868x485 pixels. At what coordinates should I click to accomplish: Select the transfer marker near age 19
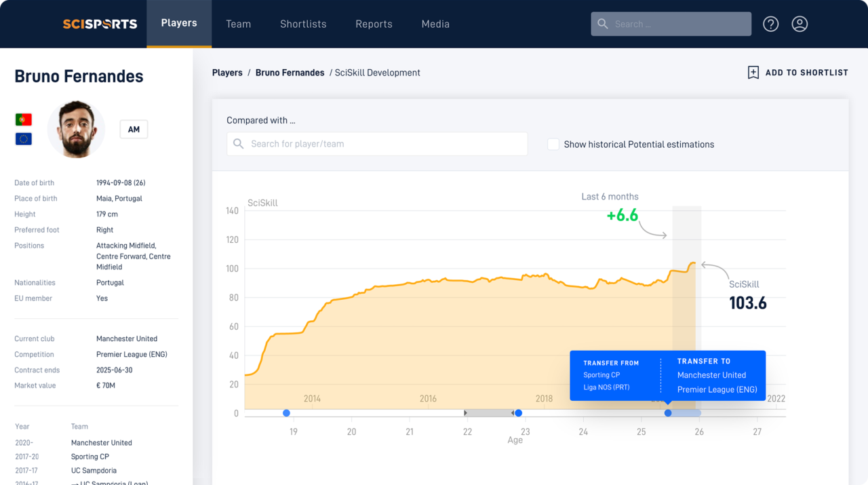pyautogui.click(x=286, y=412)
